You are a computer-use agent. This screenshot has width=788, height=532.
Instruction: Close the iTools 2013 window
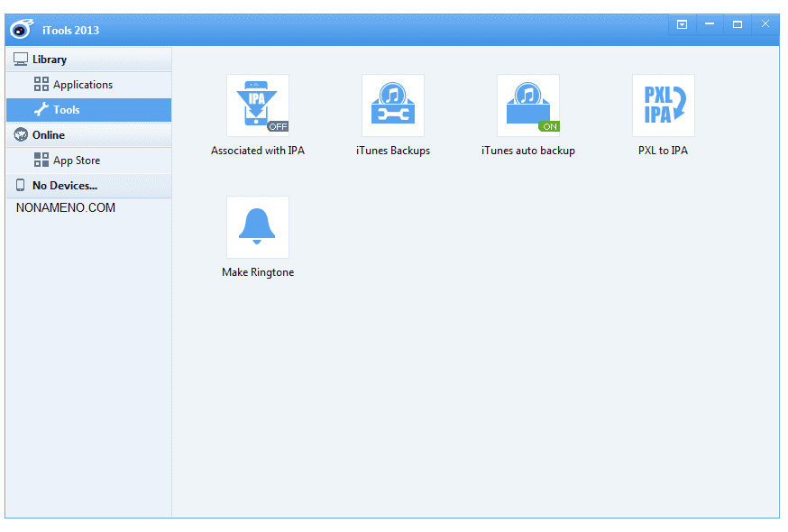(765, 24)
